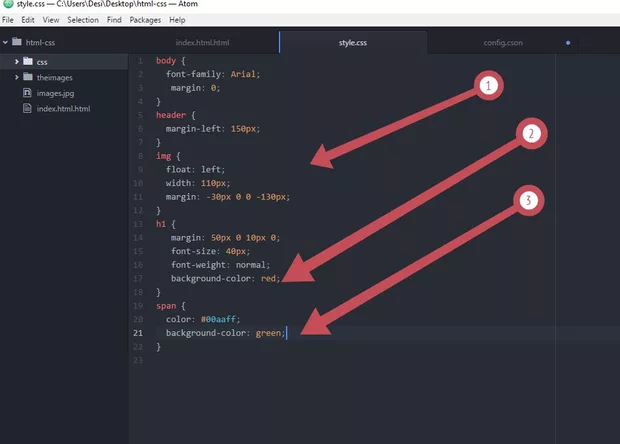Click the 'green' background-color value
620x444 pixels.
pos(268,333)
